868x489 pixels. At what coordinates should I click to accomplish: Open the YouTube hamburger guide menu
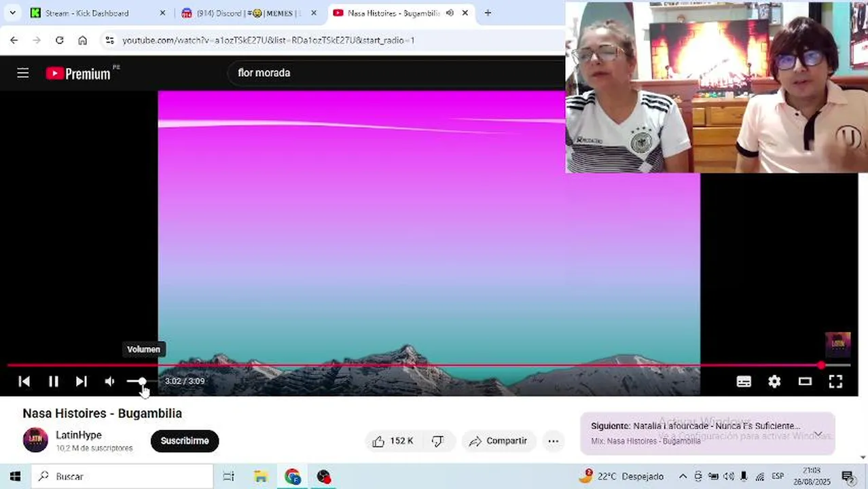point(22,73)
